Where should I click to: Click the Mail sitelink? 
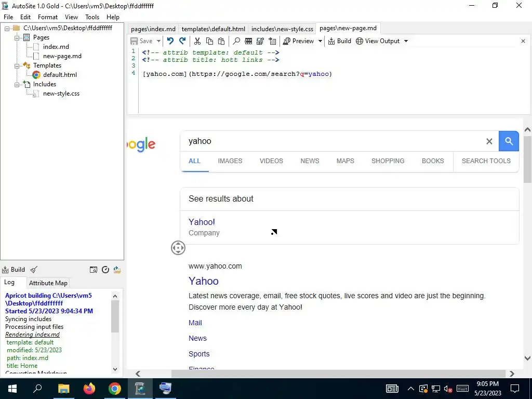point(195,323)
